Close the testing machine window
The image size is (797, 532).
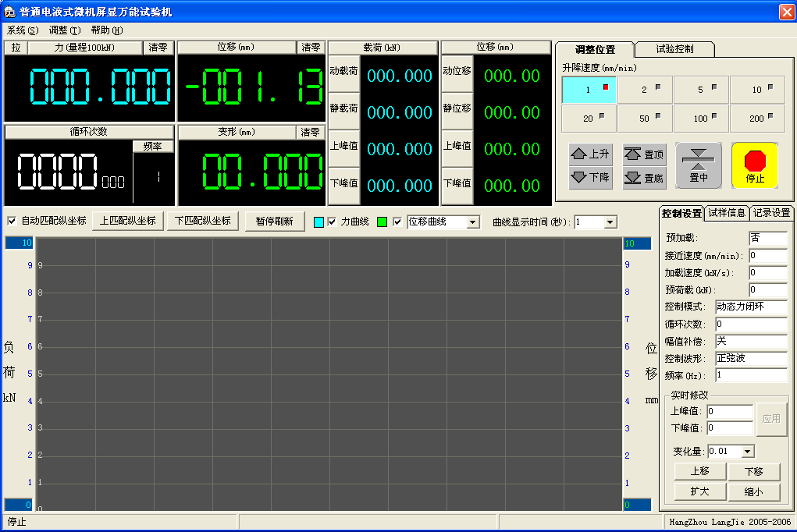(786, 12)
